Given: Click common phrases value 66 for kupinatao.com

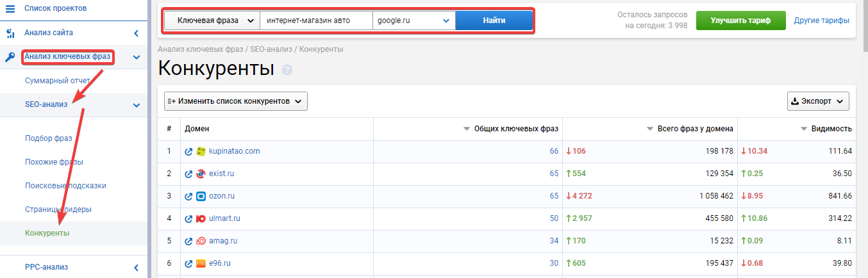Looking at the screenshot, I should [554, 152].
